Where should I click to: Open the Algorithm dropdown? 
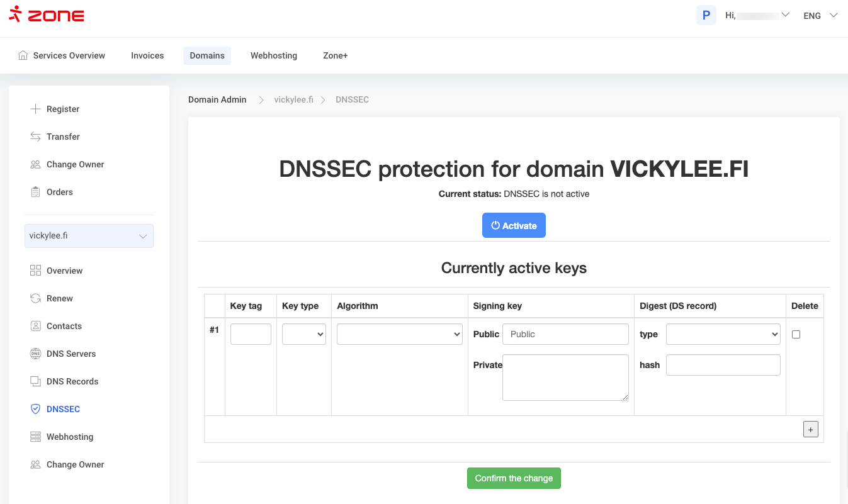(x=399, y=334)
